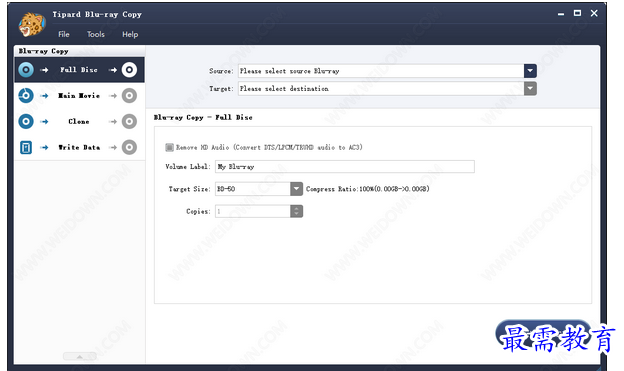The height and width of the screenshot is (371, 624).
Task: Click the Full Disc target disc icon
Action: coord(129,70)
